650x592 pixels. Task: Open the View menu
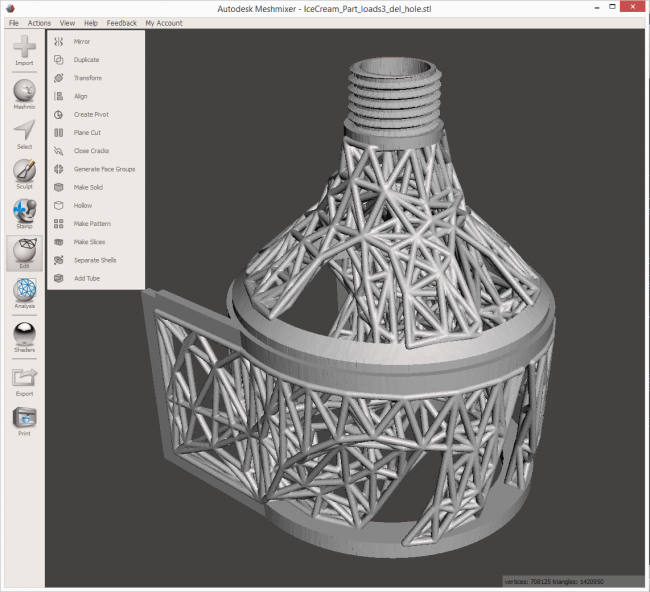point(67,23)
